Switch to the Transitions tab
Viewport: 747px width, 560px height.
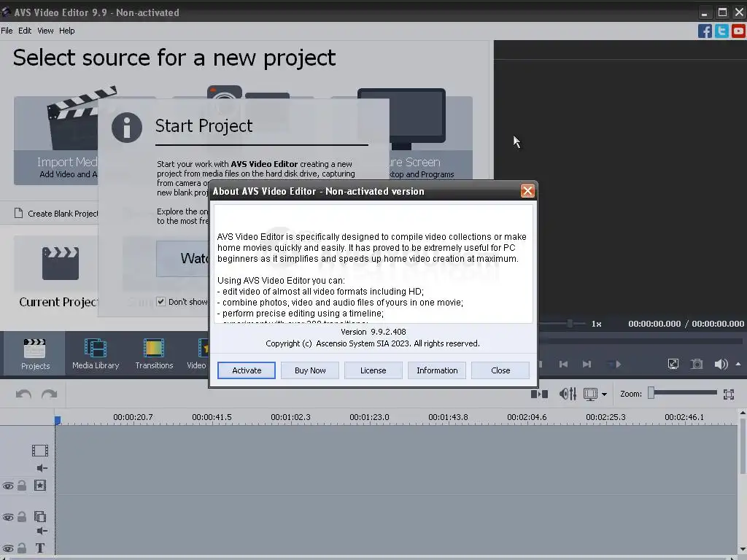point(154,354)
